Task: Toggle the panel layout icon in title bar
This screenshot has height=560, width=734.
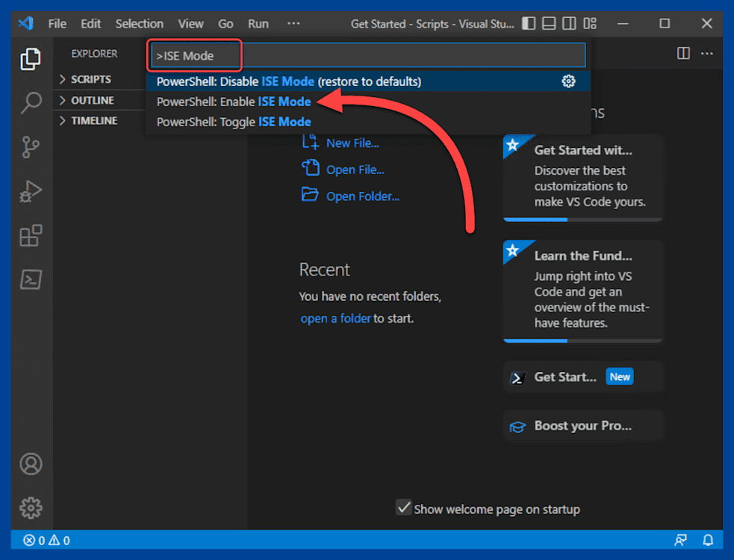Action: (548, 23)
